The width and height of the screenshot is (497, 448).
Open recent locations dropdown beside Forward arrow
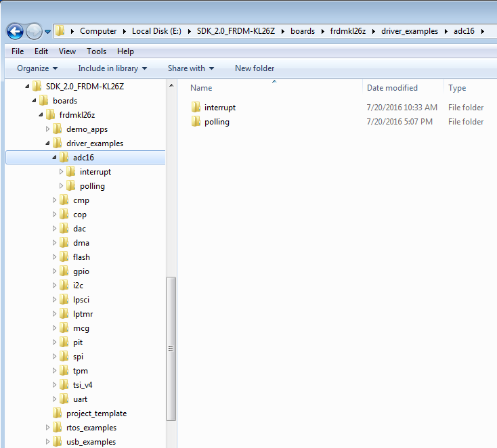pos(47,32)
